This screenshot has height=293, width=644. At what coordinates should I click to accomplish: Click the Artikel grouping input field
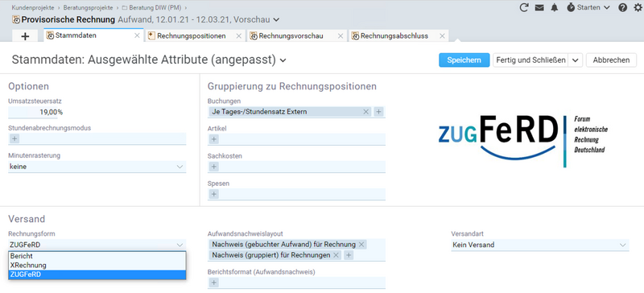coord(296,139)
